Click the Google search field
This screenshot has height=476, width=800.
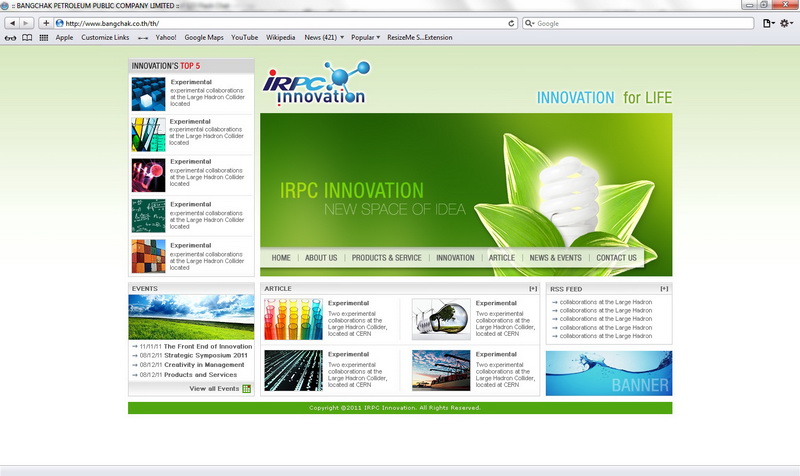[x=638, y=23]
